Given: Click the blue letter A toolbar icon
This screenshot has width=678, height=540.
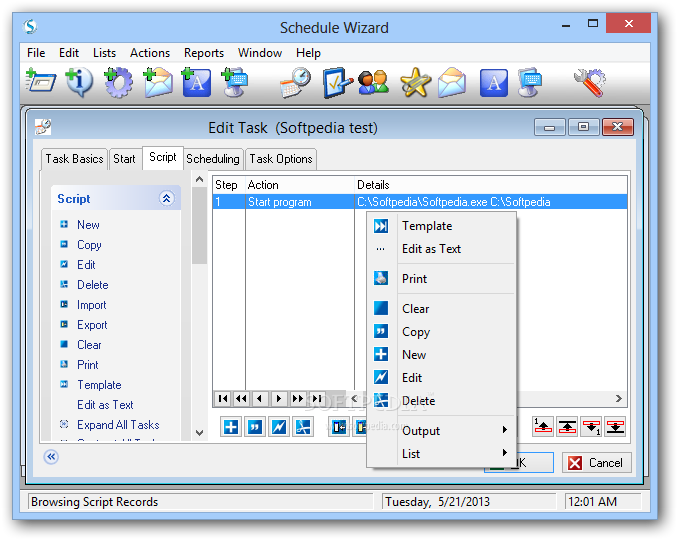Looking at the screenshot, I should 494,81.
